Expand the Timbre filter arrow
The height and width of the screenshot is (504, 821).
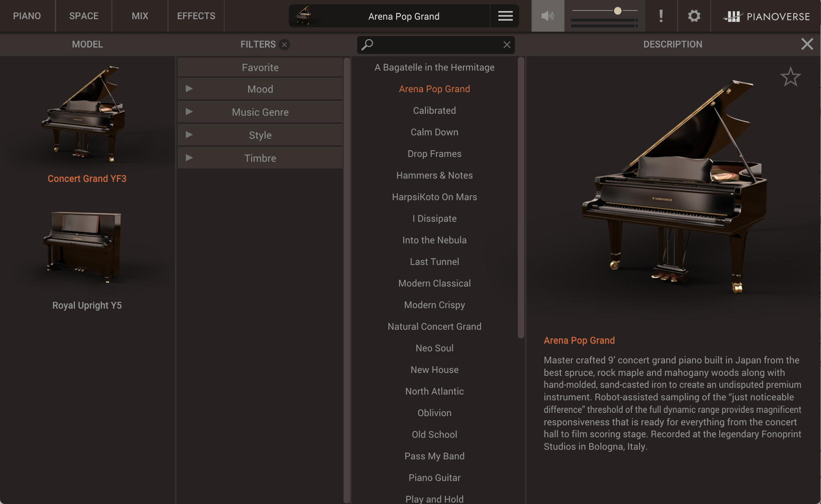click(189, 158)
